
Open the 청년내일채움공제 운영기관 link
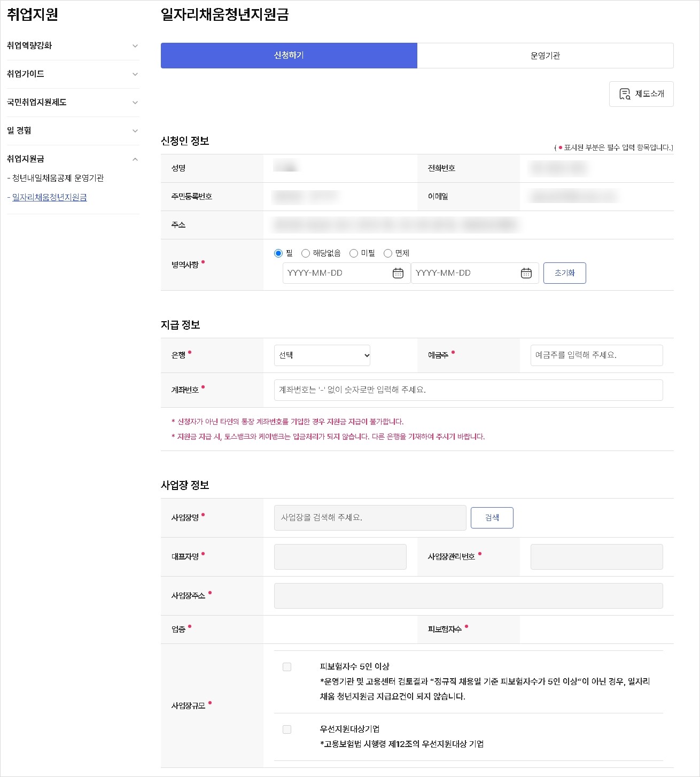tap(59, 178)
